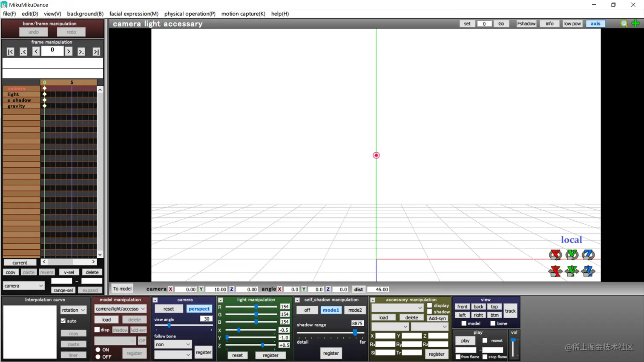This screenshot has height=362, width=644.
Task: Select the camera keyframe diamond at frame 0
Action: pos(44,88)
